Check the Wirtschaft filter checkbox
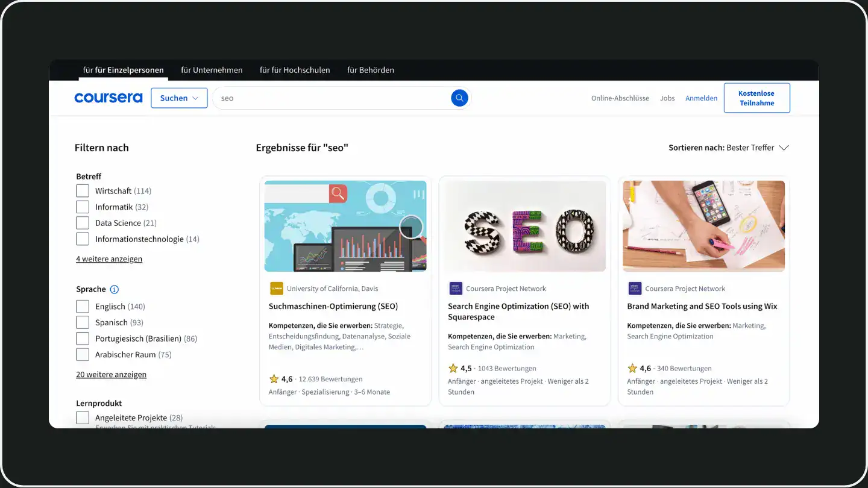The width and height of the screenshot is (868, 488). 83,191
